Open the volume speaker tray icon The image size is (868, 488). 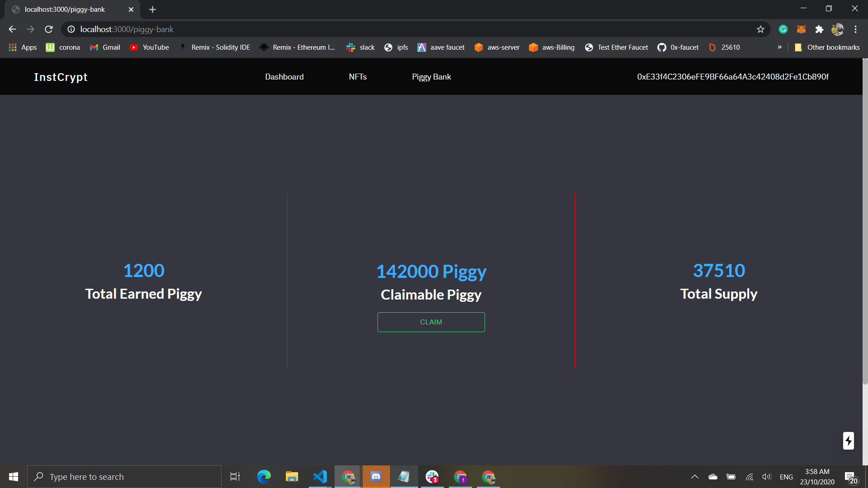tap(766, 477)
